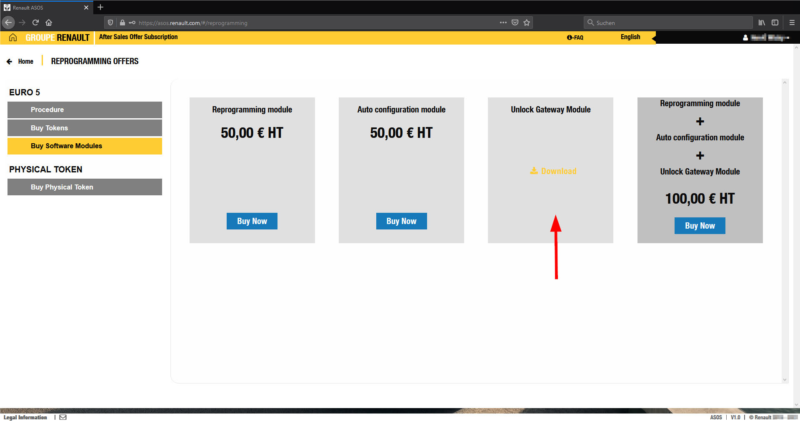Click Buy Now for Reprogramming module

pos(252,221)
